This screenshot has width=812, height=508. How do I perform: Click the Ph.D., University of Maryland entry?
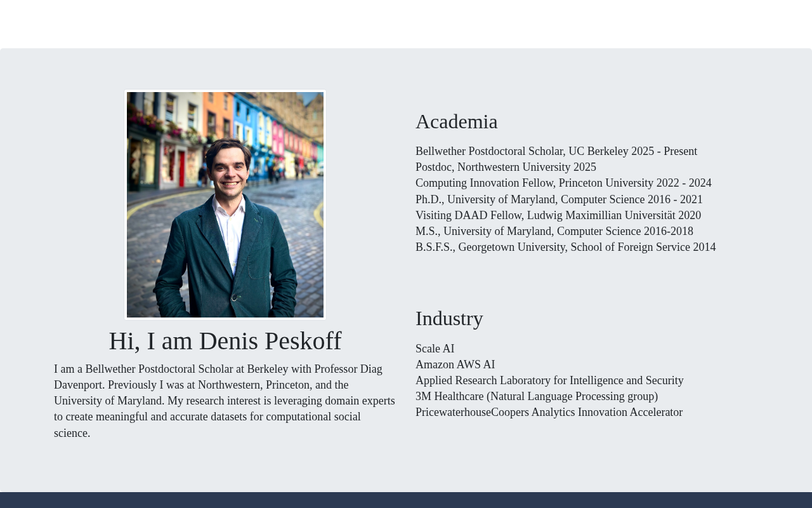[559, 199]
